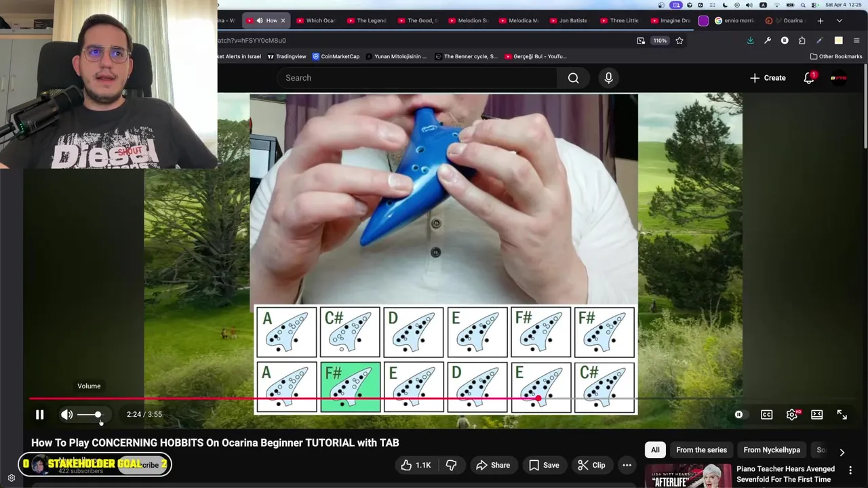Switch to theater mode
This screenshot has width=868, height=488.
pyautogui.click(x=816, y=414)
